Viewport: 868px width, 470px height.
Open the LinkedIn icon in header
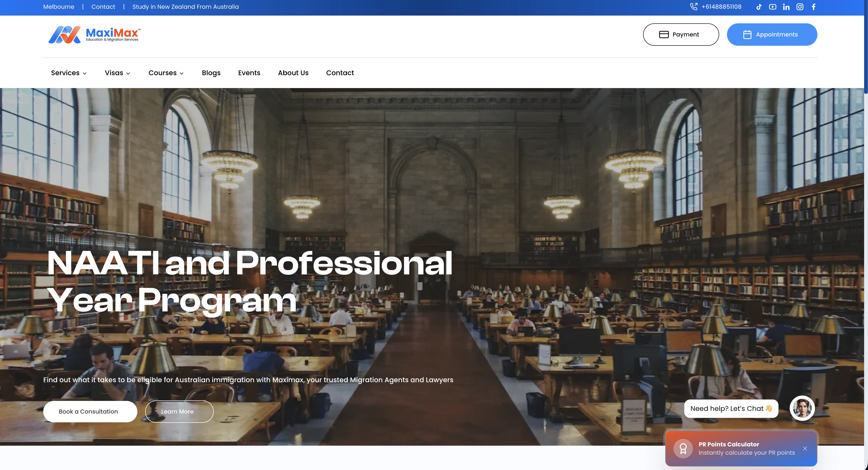click(786, 7)
